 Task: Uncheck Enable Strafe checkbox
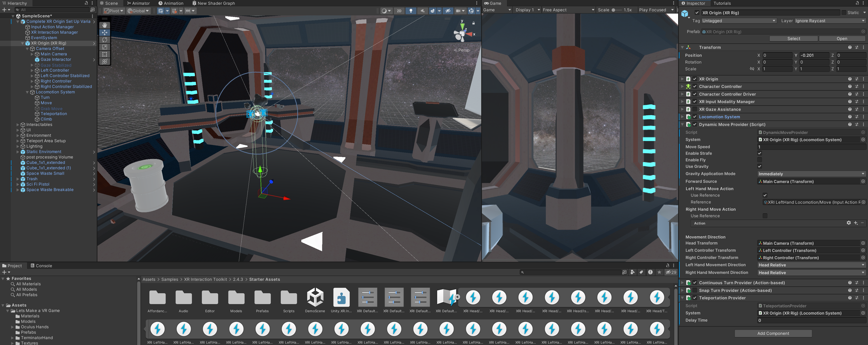759,153
